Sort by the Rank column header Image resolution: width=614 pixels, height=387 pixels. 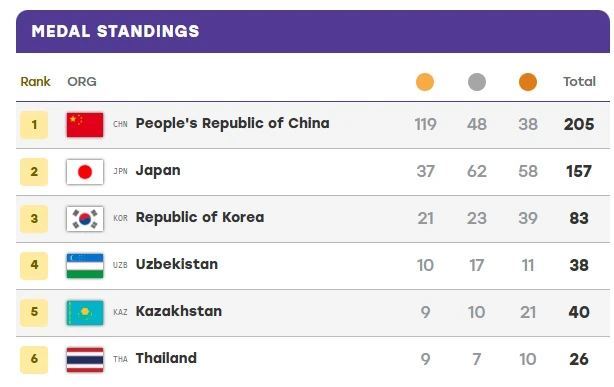(35, 81)
